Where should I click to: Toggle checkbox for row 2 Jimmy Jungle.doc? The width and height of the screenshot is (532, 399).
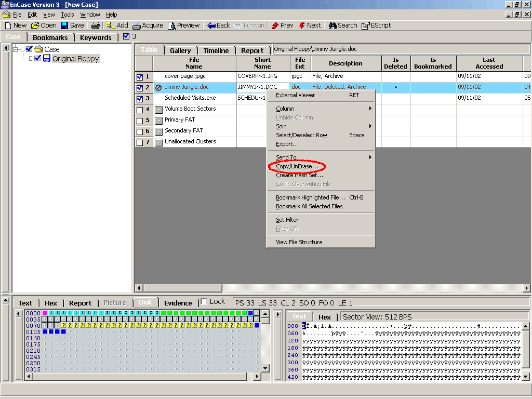tap(139, 88)
